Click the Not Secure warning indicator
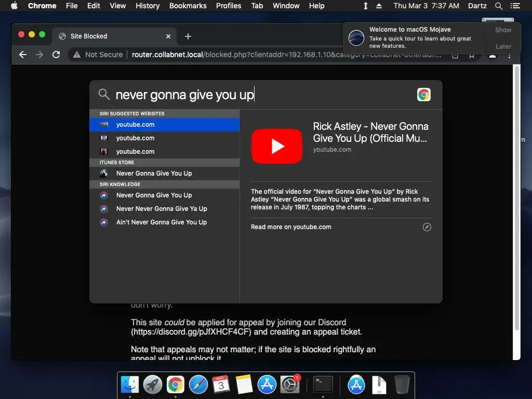This screenshot has height=399, width=532. point(98,55)
